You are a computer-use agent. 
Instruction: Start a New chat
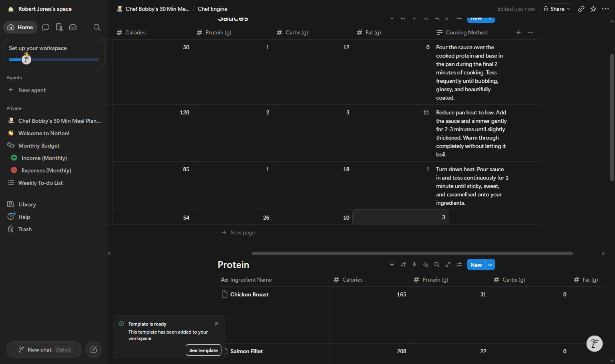point(44,350)
